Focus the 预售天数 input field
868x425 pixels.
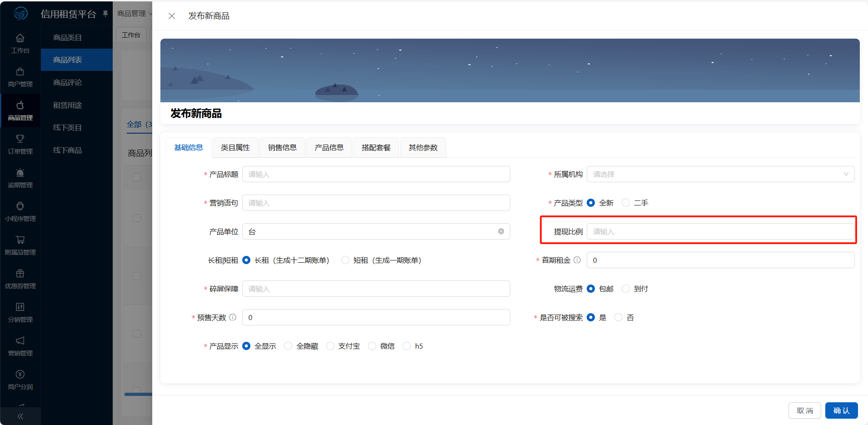click(x=376, y=317)
